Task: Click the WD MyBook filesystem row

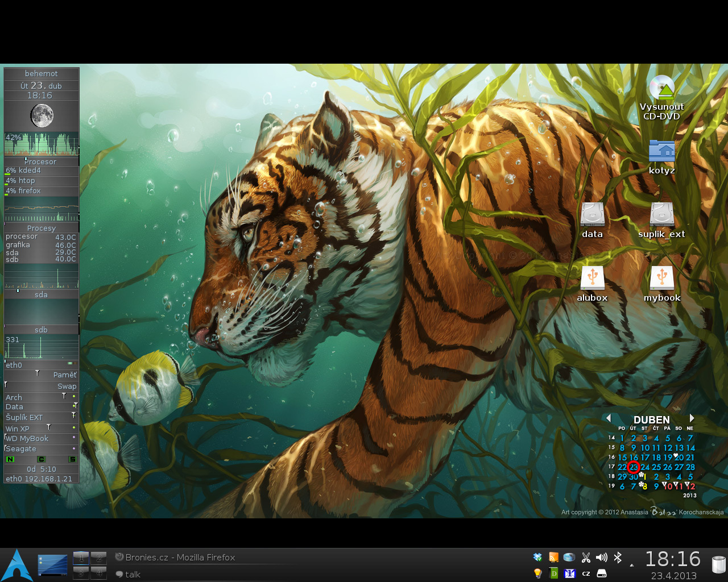Action: 42,438
